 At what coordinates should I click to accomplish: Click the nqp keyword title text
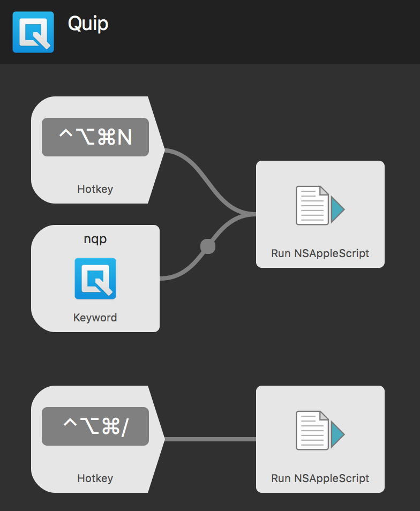[x=95, y=239]
